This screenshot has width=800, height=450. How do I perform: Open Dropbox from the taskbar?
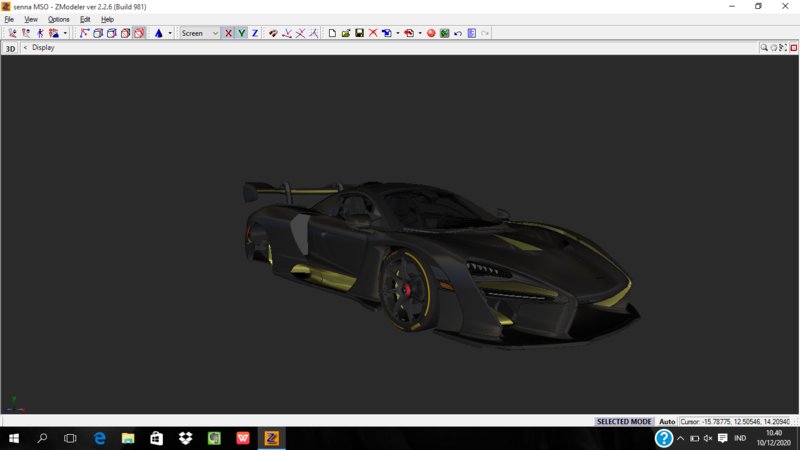[x=185, y=438]
